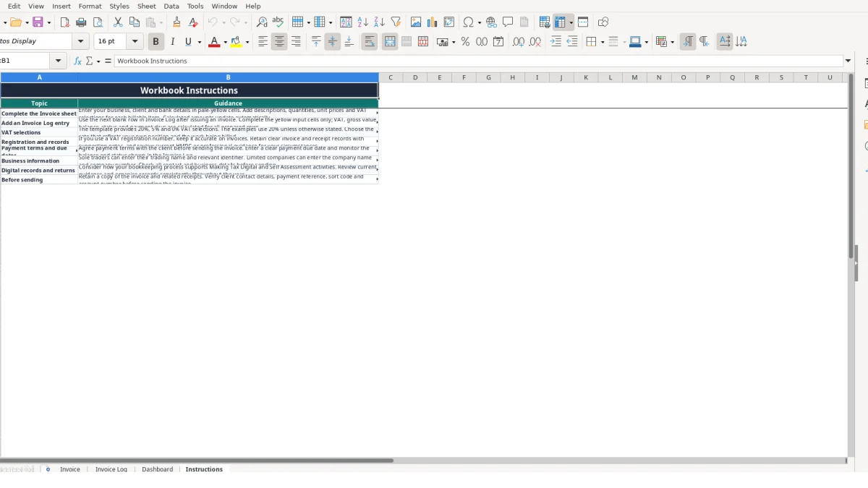Open the font size dropdown
The image size is (868, 488).
click(x=135, y=42)
